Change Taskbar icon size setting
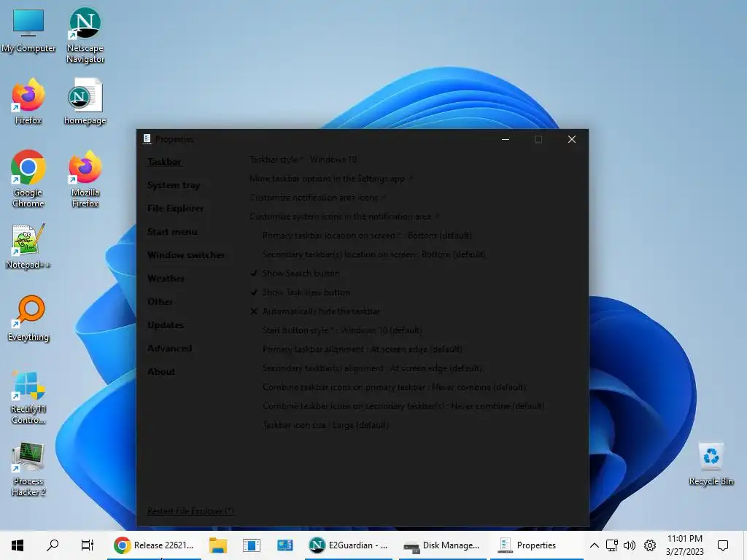 (325, 425)
